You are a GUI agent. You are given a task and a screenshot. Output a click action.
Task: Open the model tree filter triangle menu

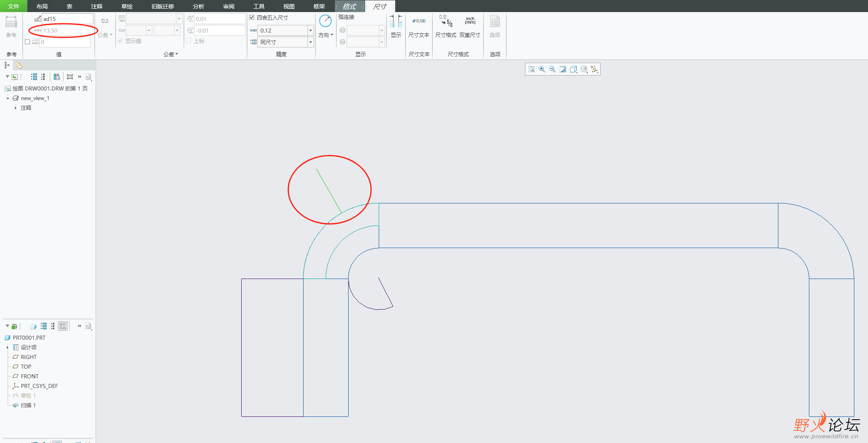point(7,326)
